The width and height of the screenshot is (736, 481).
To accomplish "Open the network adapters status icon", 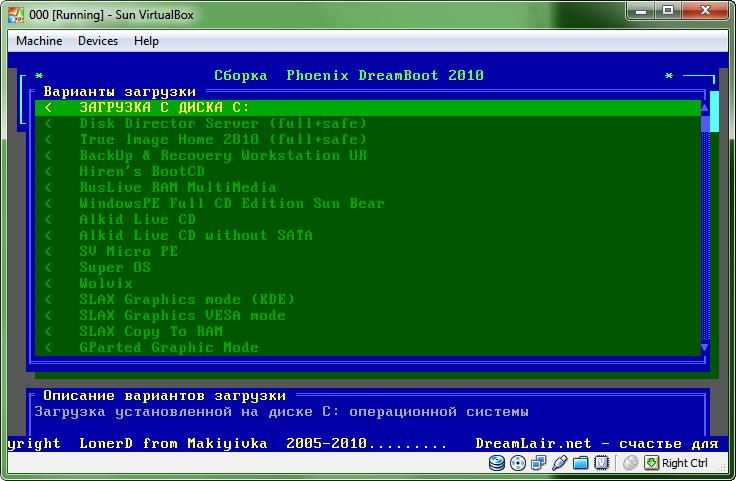I will click(x=539, y=463).
